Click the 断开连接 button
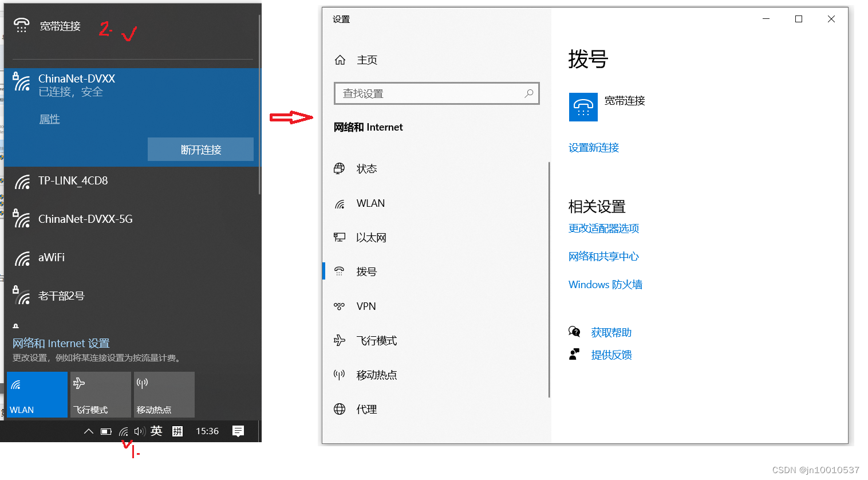 [200, 149]
